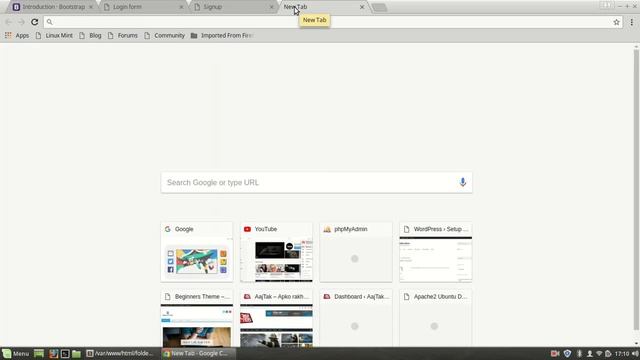Open the Blog bookmark
The image size is (640, 360).
[90, 36]
